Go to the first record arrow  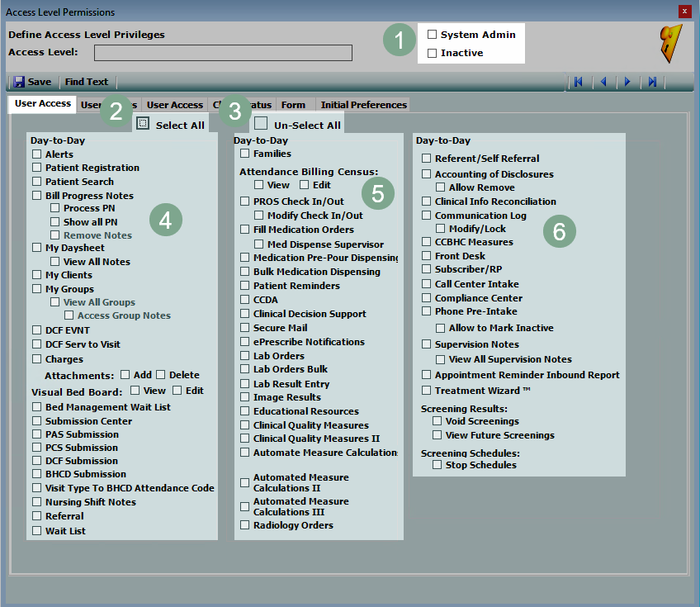coord(579,82)
